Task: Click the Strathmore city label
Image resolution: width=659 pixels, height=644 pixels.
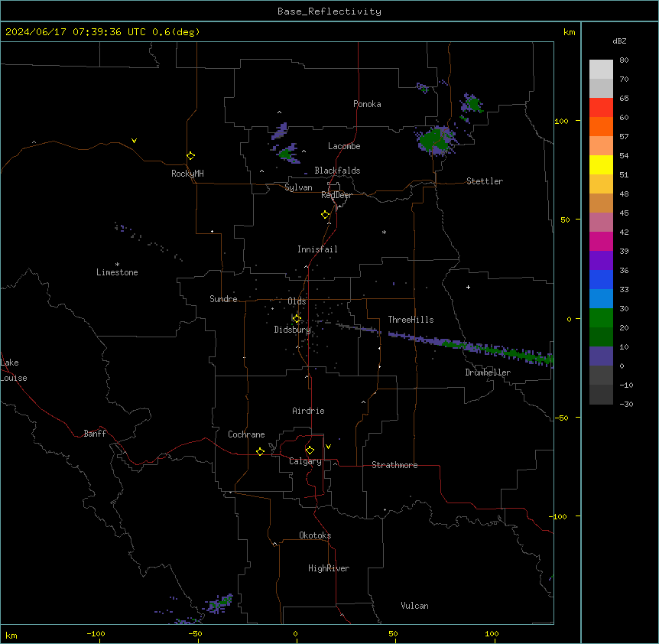Action: pos(394,465)
